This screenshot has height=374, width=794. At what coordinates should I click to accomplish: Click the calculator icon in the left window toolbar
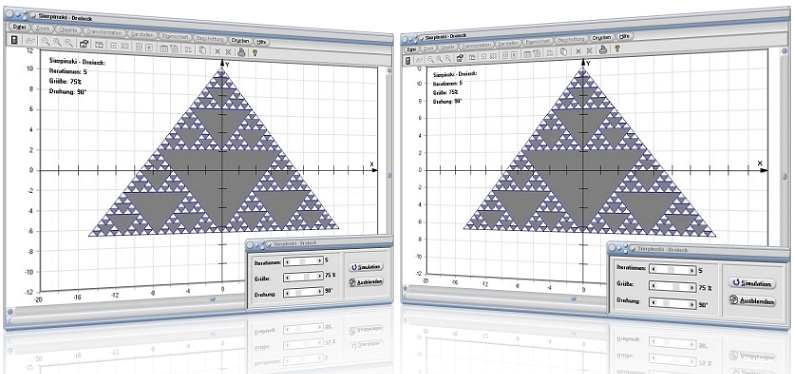[x=14, y=39]
